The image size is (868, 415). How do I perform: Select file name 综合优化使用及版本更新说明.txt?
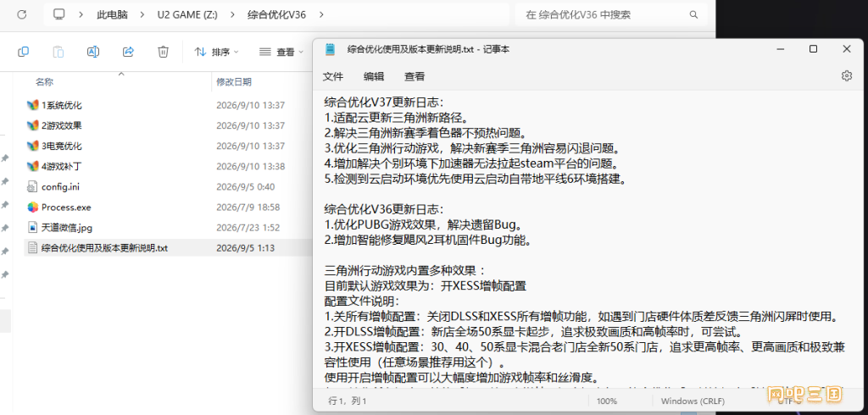click(104, 248)
